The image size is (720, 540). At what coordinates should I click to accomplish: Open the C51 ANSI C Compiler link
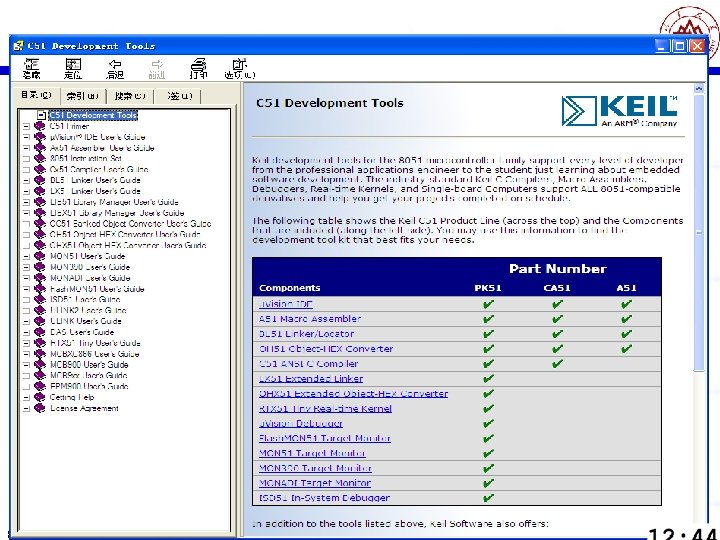308,364
